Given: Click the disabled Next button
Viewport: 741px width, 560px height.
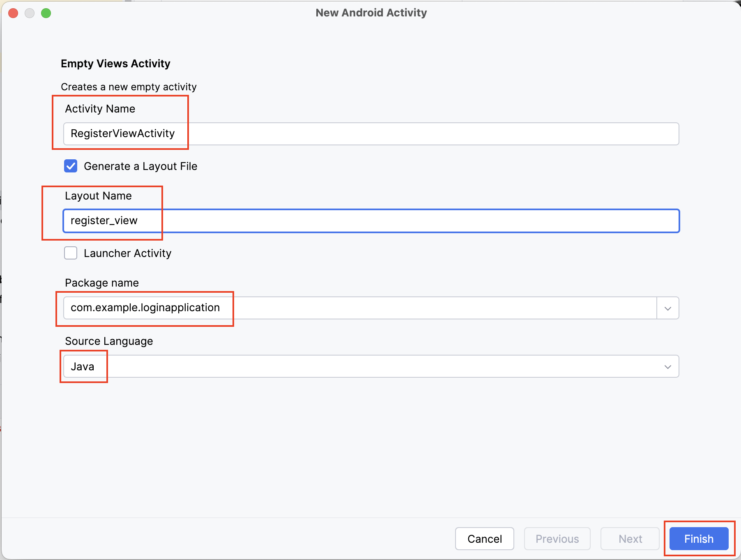Looking at the screenshot, I should tap(630, 539).
